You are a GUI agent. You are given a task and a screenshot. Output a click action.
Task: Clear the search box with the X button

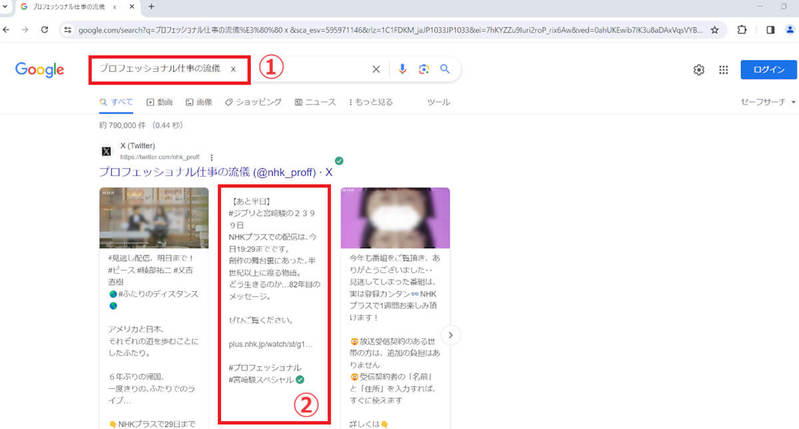(x=376, y=69)
